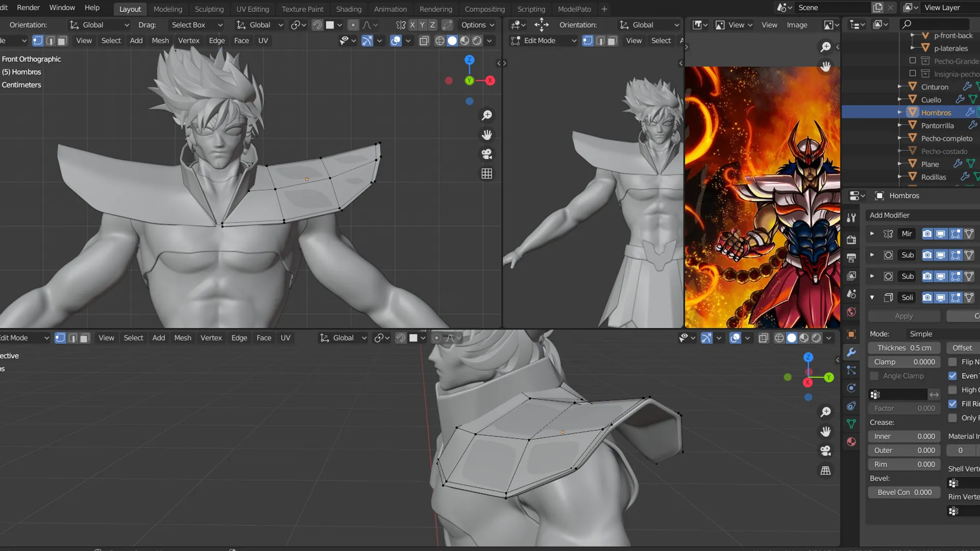
Task: Toggle camera view in top-left viewport
Action: [x=487, y=155]
